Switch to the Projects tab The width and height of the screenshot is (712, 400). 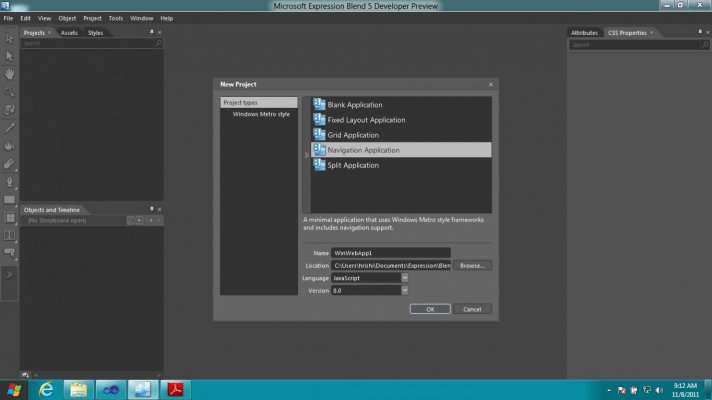(x=34, y=33)
